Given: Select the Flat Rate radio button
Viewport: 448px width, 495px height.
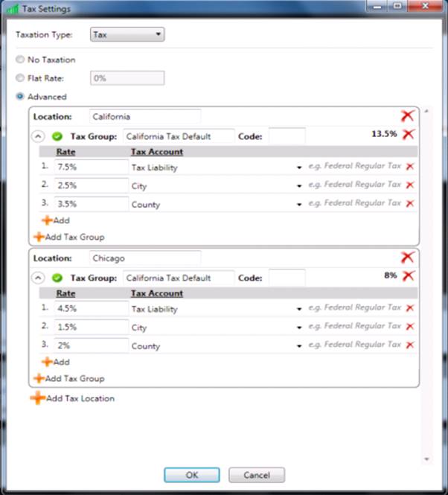Looking at the screenshot, I should click(20, 77).
